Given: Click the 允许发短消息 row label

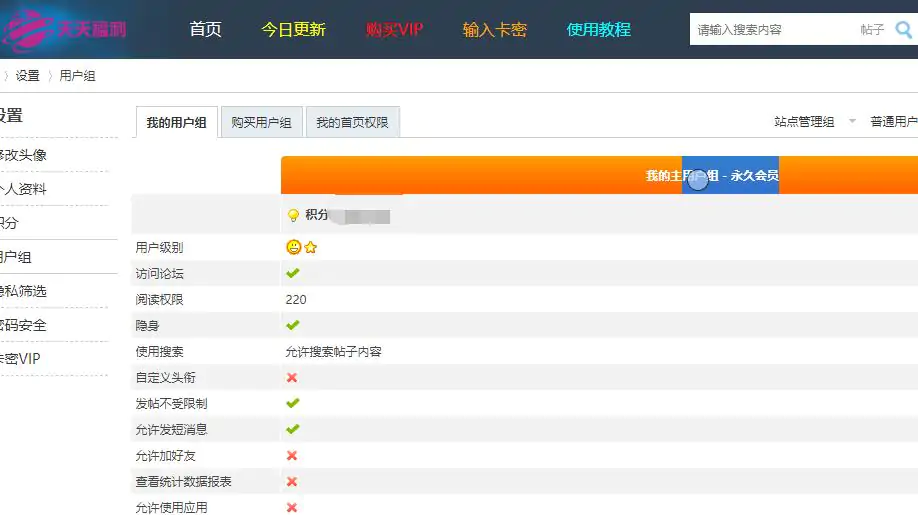Looking at the screenshot, I should [x=172, y=430].
